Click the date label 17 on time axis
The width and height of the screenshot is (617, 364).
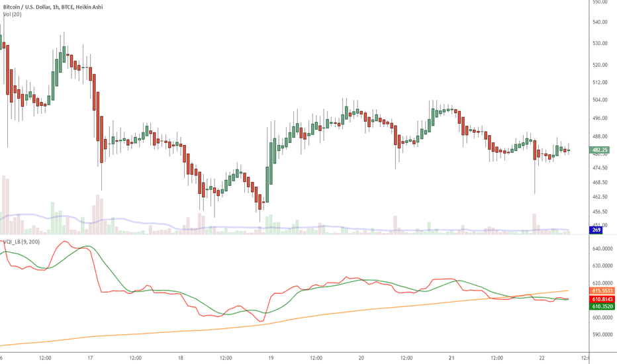[x=90, y=358]
